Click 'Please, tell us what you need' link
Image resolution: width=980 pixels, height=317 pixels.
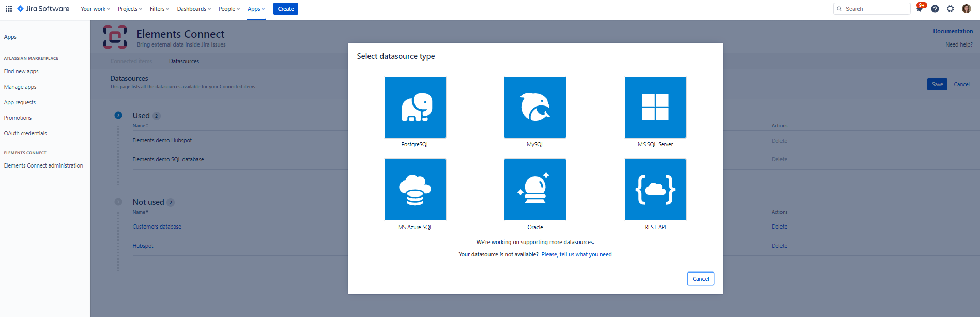tap(576, 254)
